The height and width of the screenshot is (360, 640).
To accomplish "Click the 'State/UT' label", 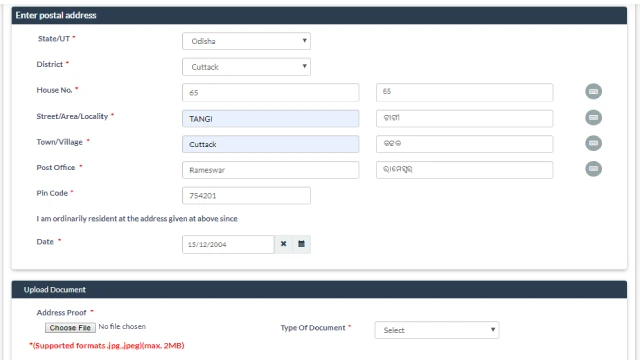I will tap(53, 39).
